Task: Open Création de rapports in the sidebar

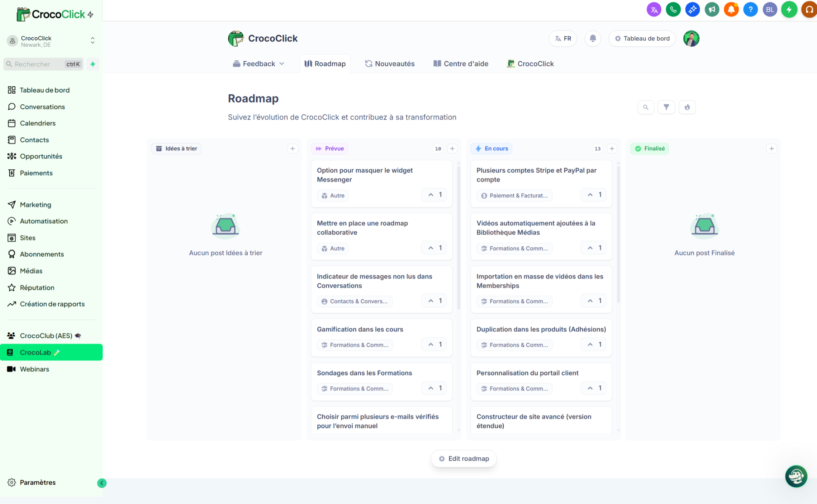Action: click(52, 305)
